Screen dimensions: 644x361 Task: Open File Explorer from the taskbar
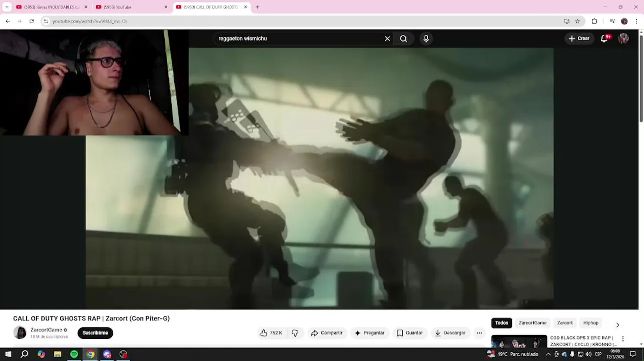click(x=58, y=354)
